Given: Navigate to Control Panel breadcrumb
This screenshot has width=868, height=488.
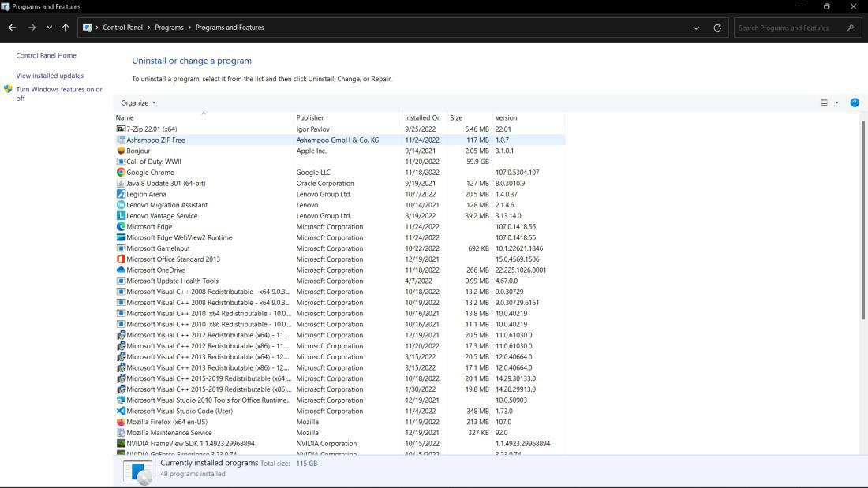Looking at the screenshot, I should [x=122, y=28].
